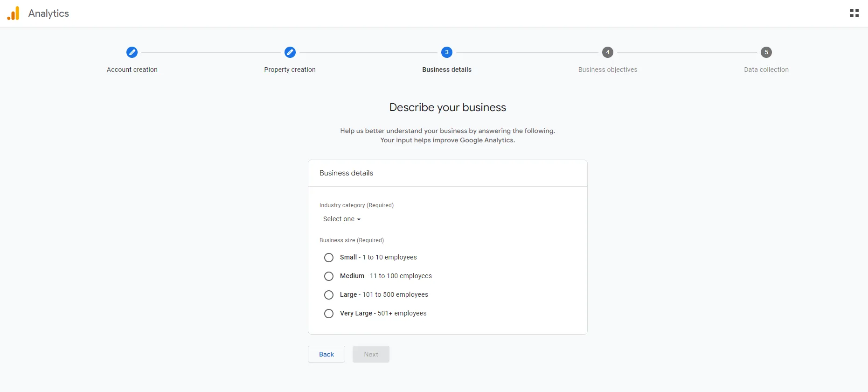Click the Industry category (Required) label
The image size is (868, 392).
[356, 205]
